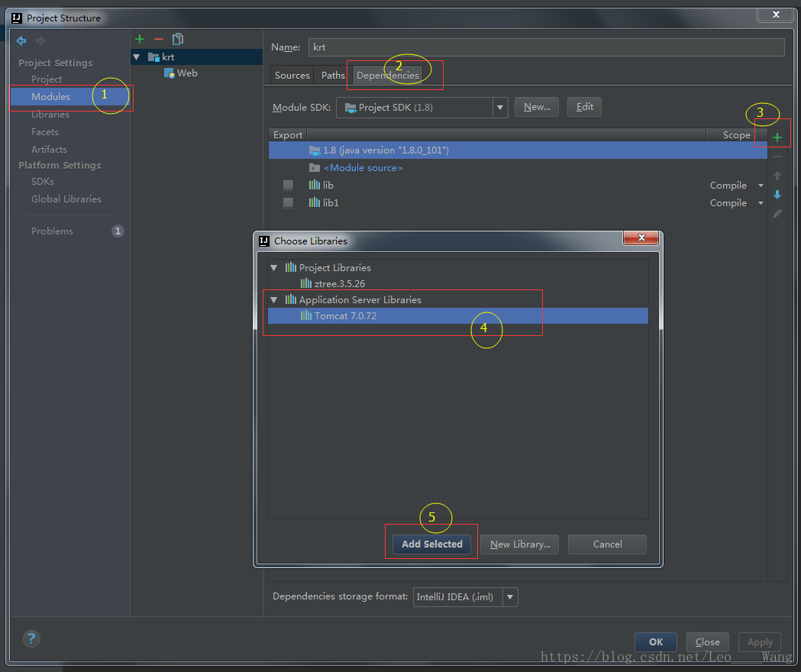Toggle export checkbox for lib
Viewport: 801px width, 672px height.
pos(288,185)
